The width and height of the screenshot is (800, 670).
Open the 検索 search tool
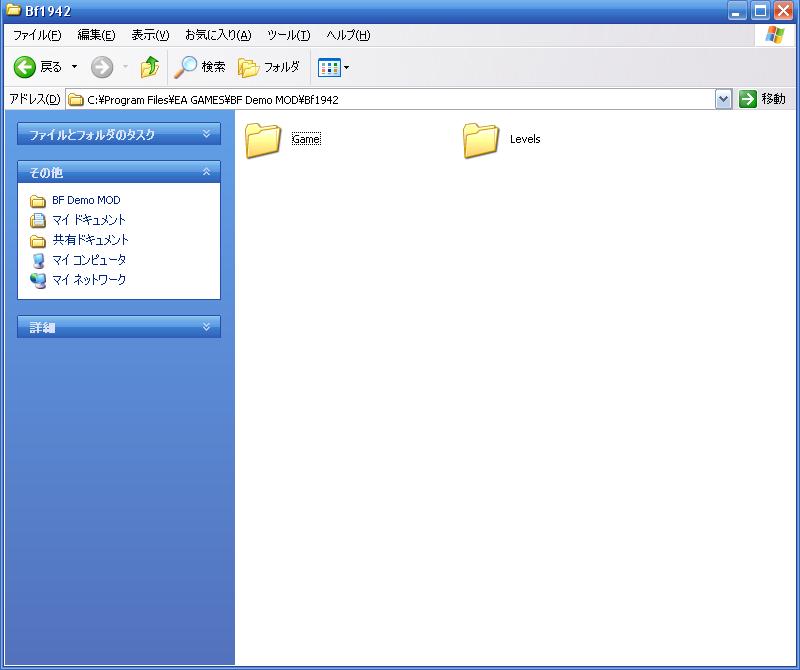point(200,67)
